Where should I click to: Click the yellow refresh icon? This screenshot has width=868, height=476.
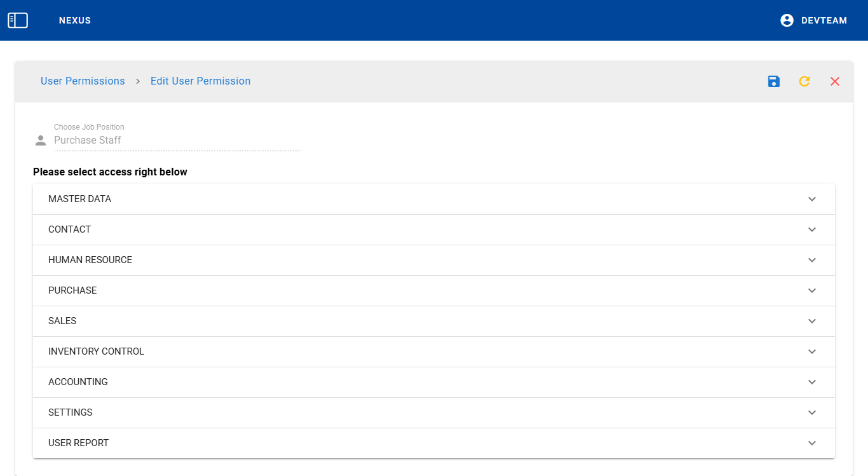tap(804, 81)
